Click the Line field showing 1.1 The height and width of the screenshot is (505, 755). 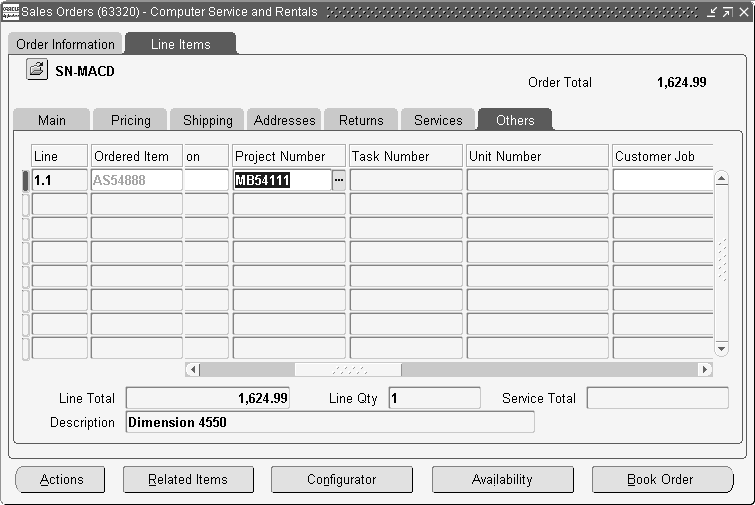tap(59, 180)
